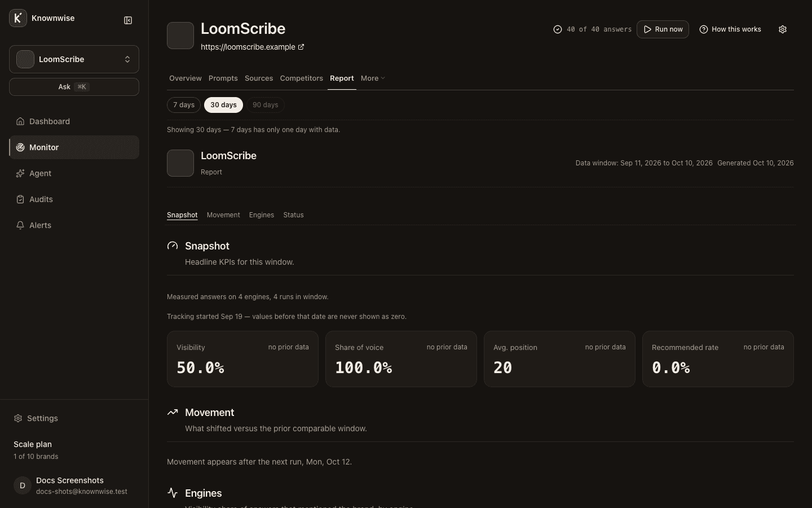Screen dimensions: 812x508
Task: Click the checkmark icon beside 40 of 40 answers
Action: [558, 29]
